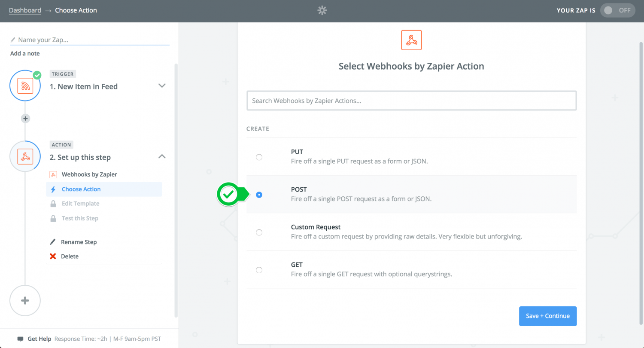Open the Webhooks by Zapier step item
This screenshot has height=348, width=644.
click(x=89, y=174)
